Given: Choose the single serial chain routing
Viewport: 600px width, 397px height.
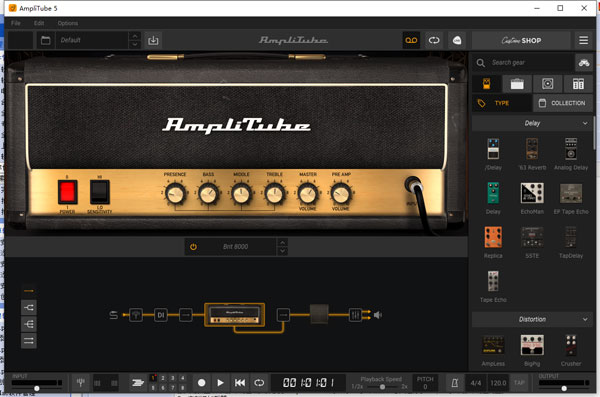Looking at the screenshot, I should coord(29,291).
